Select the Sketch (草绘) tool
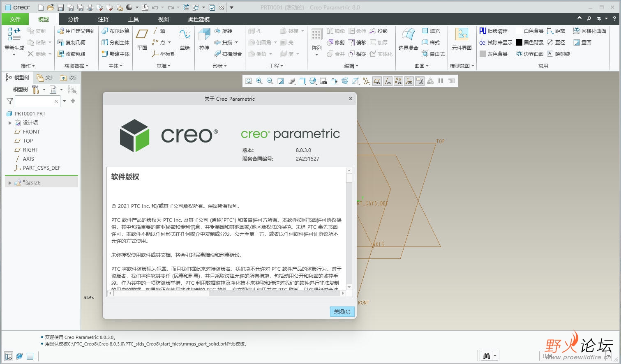Viewport: 621px width, 364px height. (185, 39)
